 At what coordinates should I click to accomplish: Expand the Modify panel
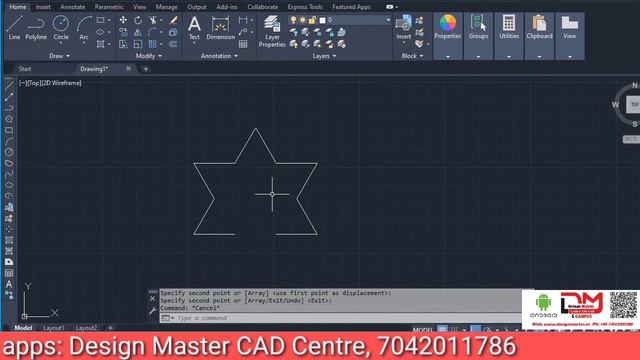click(149, 56)
